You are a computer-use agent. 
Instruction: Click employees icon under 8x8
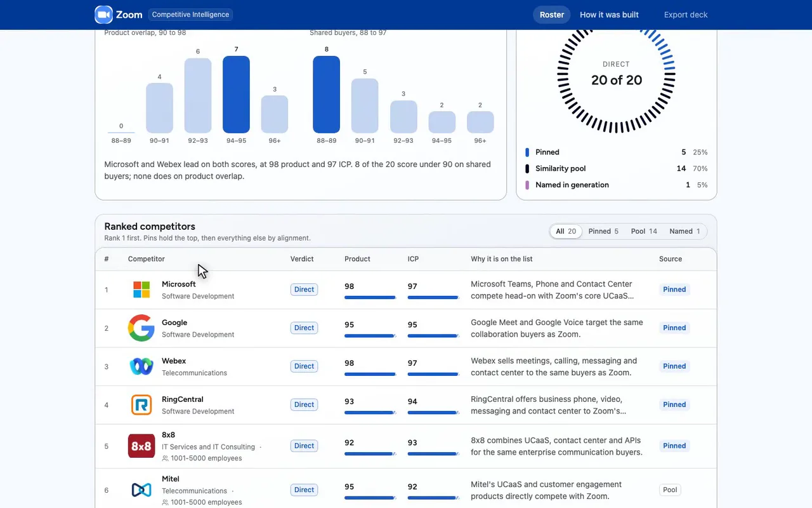[165, 458]
